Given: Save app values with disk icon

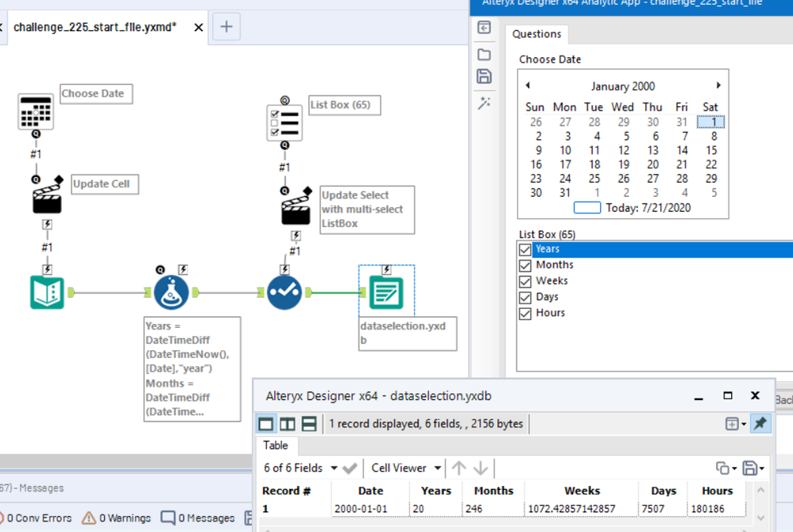Looking at the screenshot, I should 484,76.
